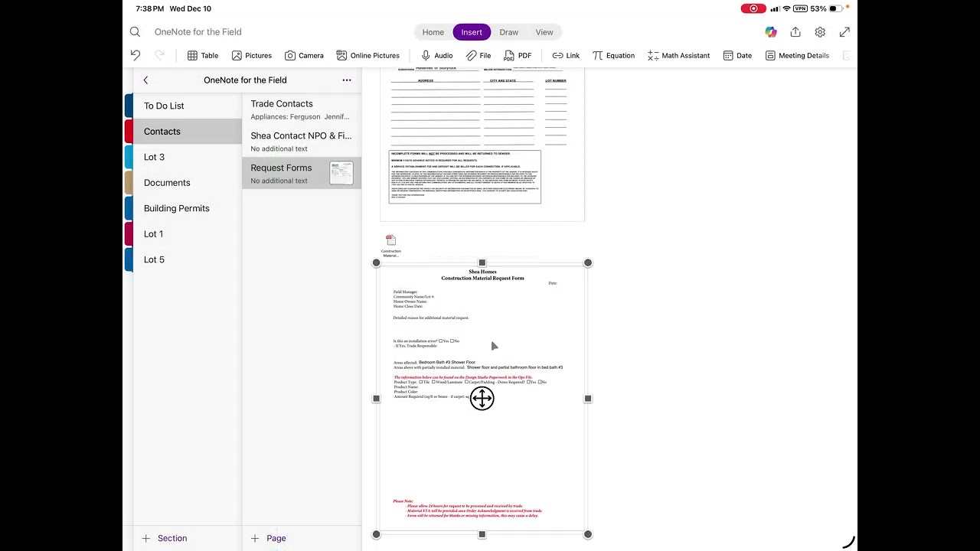Insert a Link
This screenshot has height=551, width=980.
[x=566, y=55]
